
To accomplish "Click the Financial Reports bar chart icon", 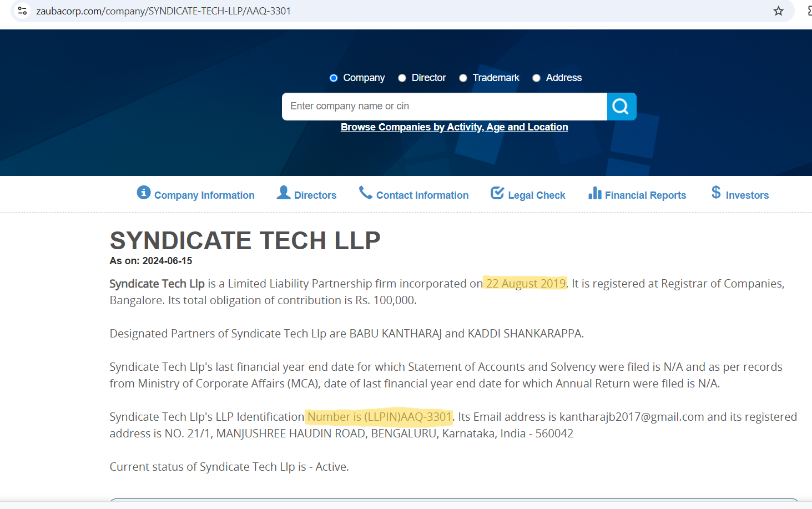I will pos(595,193).
